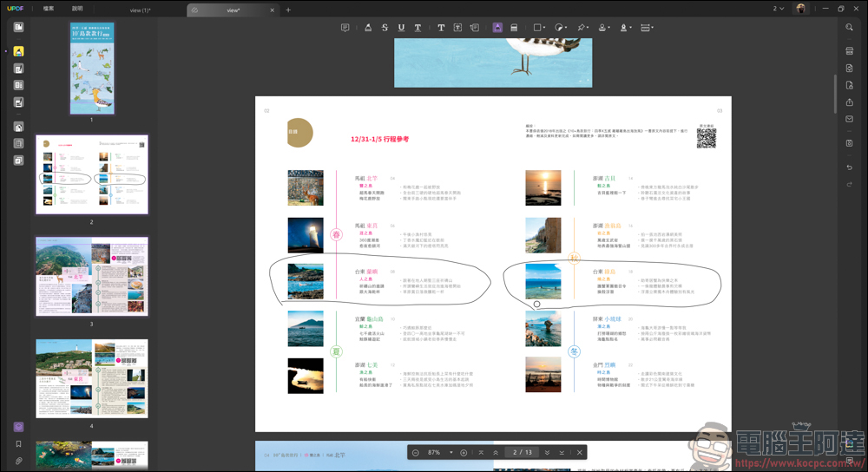Viewport: 868px width, 472px height.
Task: Select the highlight text tool
Action: (x=368, y=28)
